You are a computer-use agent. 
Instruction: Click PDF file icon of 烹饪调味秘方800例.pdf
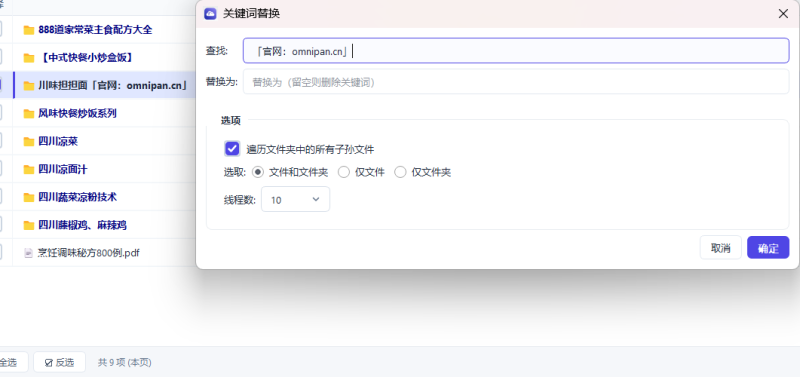point(29,253)
